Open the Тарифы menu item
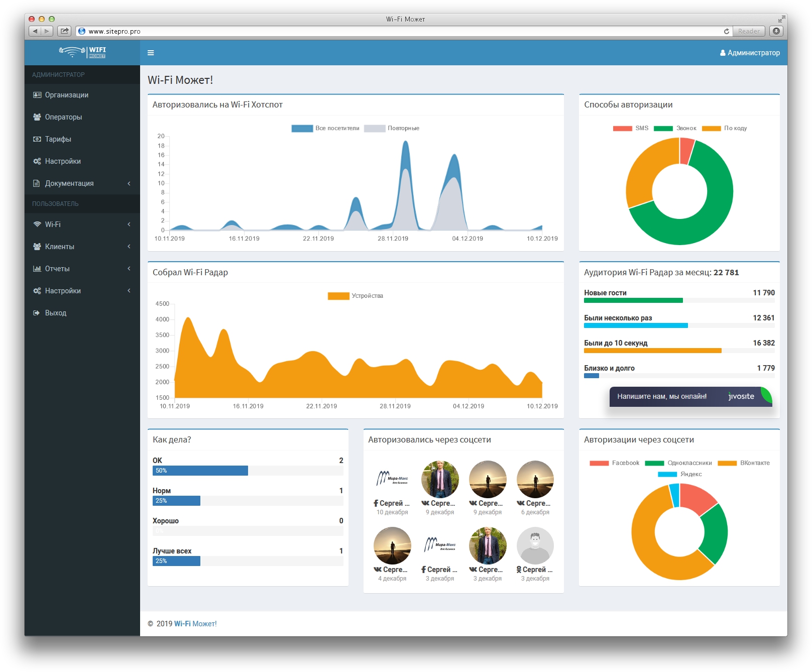This screenshot has width=812, height=672. (x=58, y=139)
